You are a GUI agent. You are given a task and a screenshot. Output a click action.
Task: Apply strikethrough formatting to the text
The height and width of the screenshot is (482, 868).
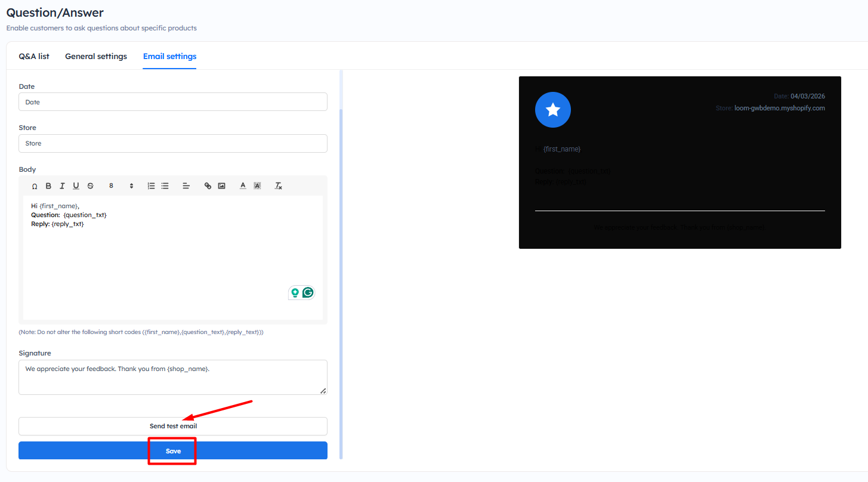tap(90, 186)
